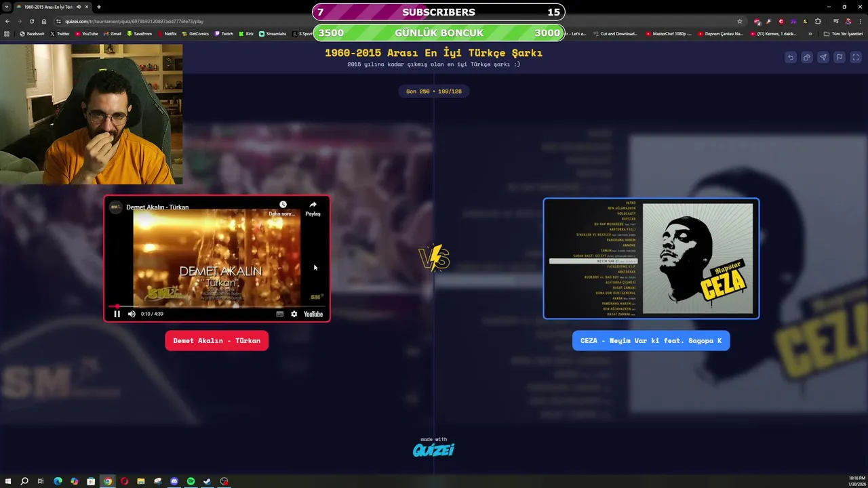The width and height of the screenshot is (868, 488).
Task: Select the CEZA Rapstar album thumbnail
Action: pyautogui.click(x=651, y=258)
